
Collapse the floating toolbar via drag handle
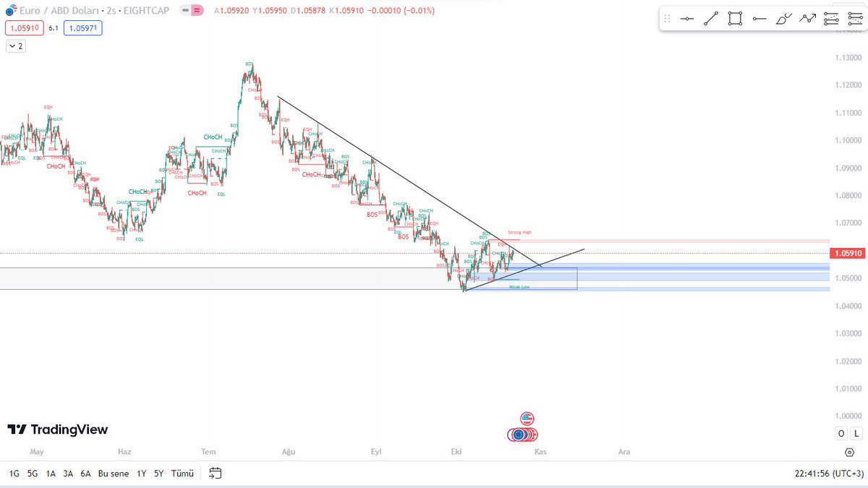[x=667, y=18]
